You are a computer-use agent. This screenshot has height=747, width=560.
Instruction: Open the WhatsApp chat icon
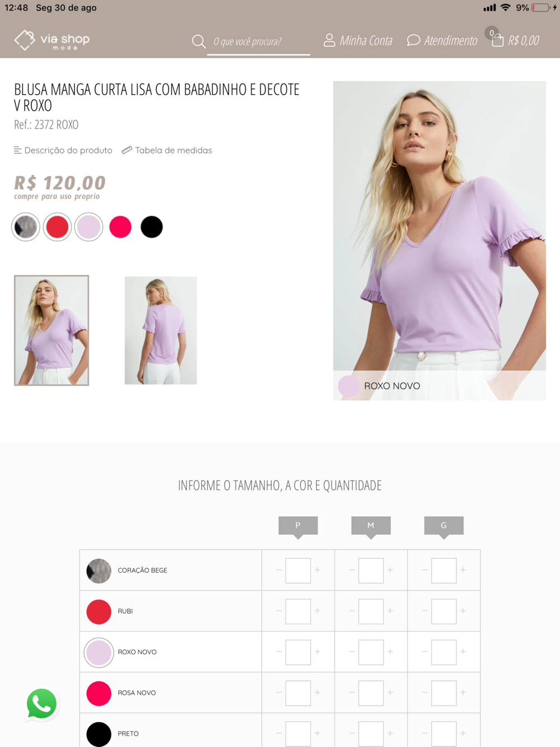click(x=41, y=704)
